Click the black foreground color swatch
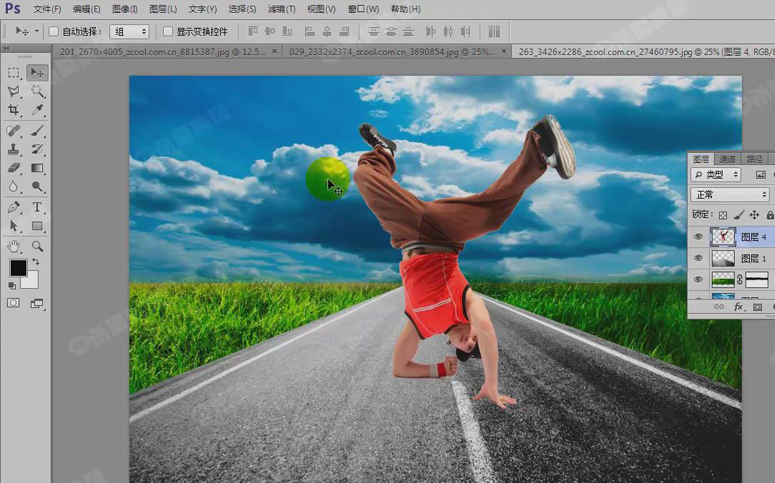The height and width of the screenshot is (483, 775). tap(18, 268)
